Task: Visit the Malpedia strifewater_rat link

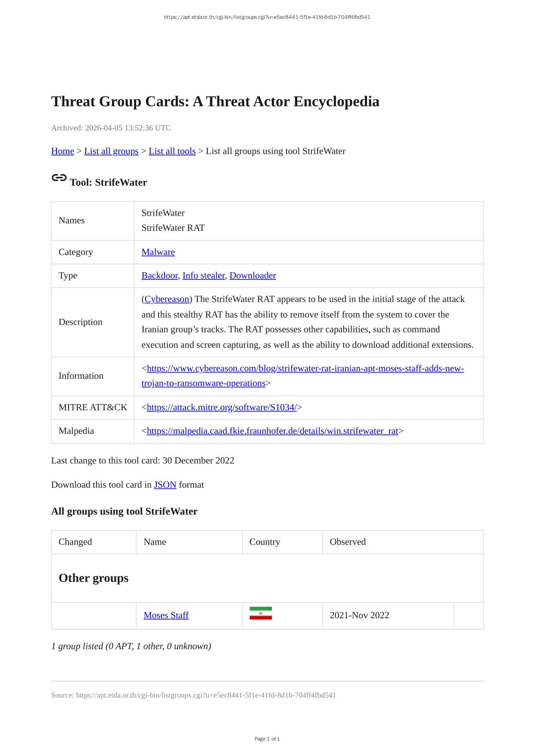Action: [272, 431]
